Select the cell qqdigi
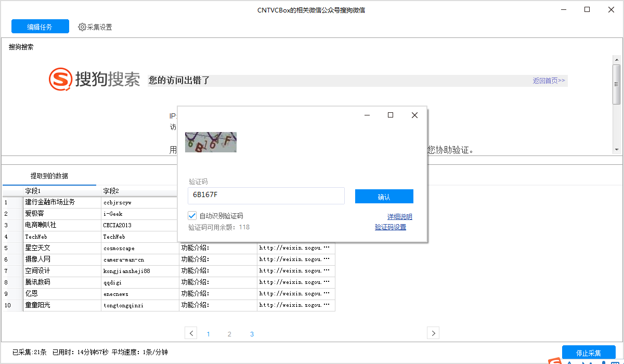 (x=140, y=282)
